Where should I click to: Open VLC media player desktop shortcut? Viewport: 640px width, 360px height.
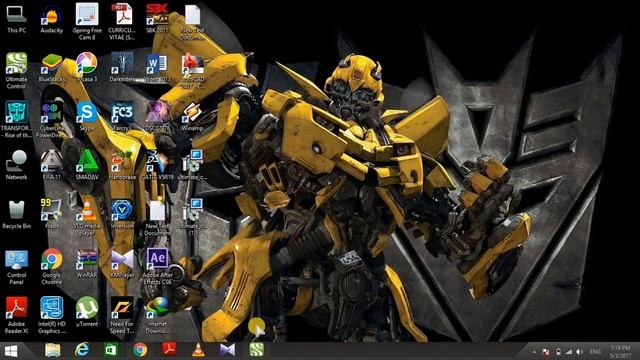pos(87,218)
